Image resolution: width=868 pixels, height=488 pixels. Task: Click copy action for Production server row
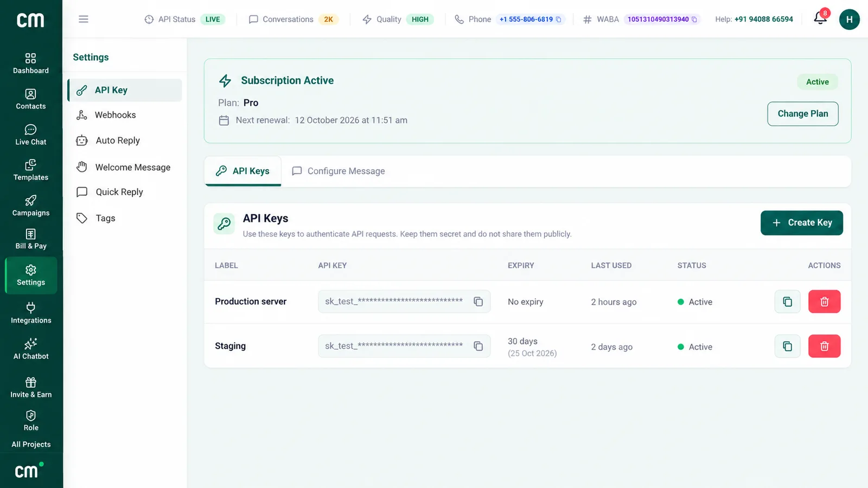click(787, 301)
